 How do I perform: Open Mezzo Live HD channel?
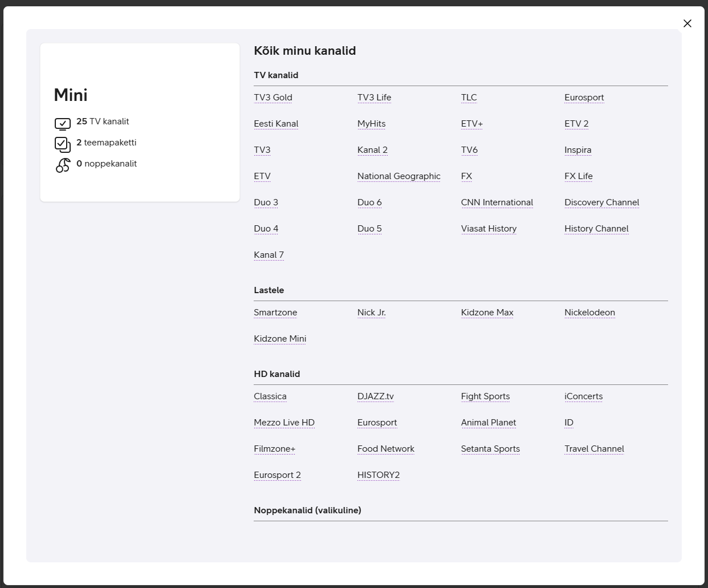point(284,423)
